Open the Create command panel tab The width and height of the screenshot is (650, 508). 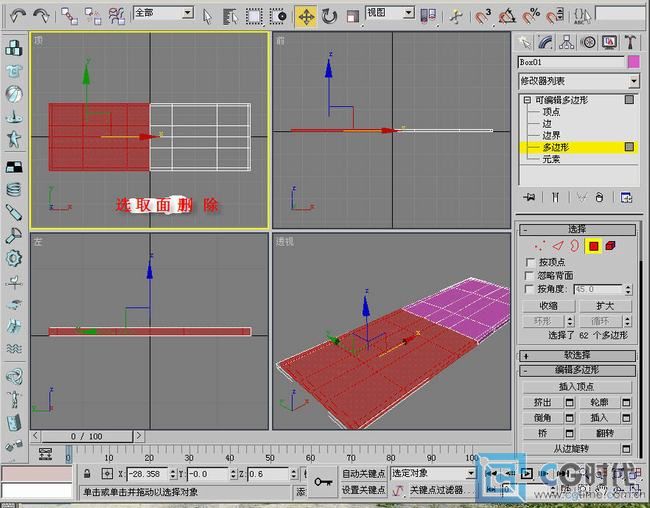524,42
